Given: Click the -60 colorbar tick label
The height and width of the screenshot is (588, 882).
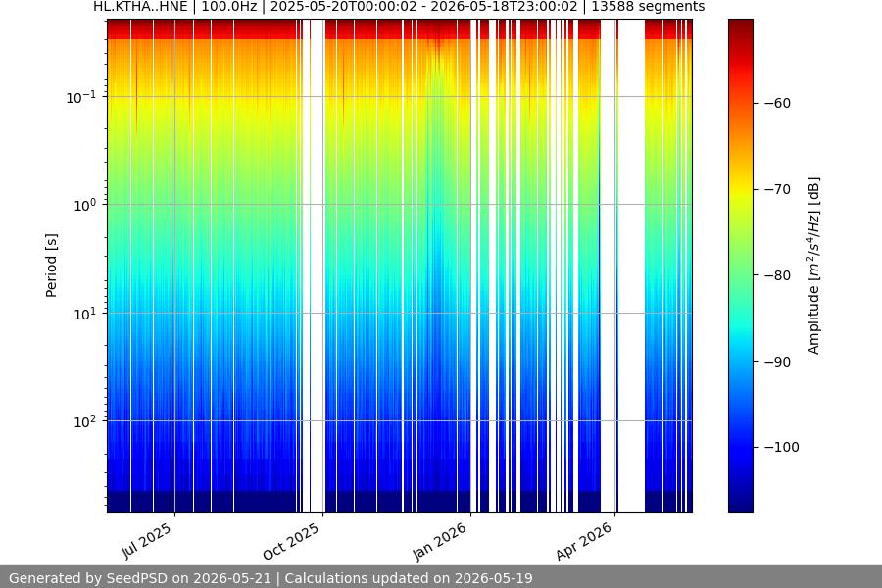Looking at the screenshot, I should point(777,103).
